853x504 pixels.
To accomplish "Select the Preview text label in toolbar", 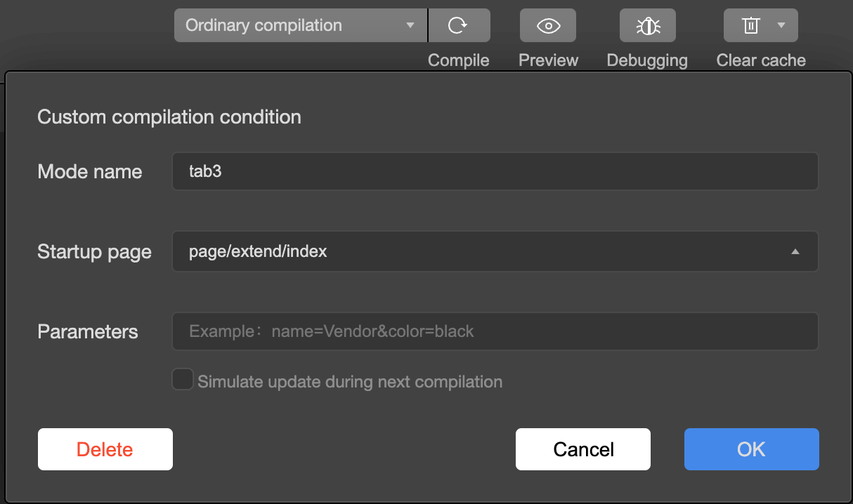I will (x=548, y=60).
